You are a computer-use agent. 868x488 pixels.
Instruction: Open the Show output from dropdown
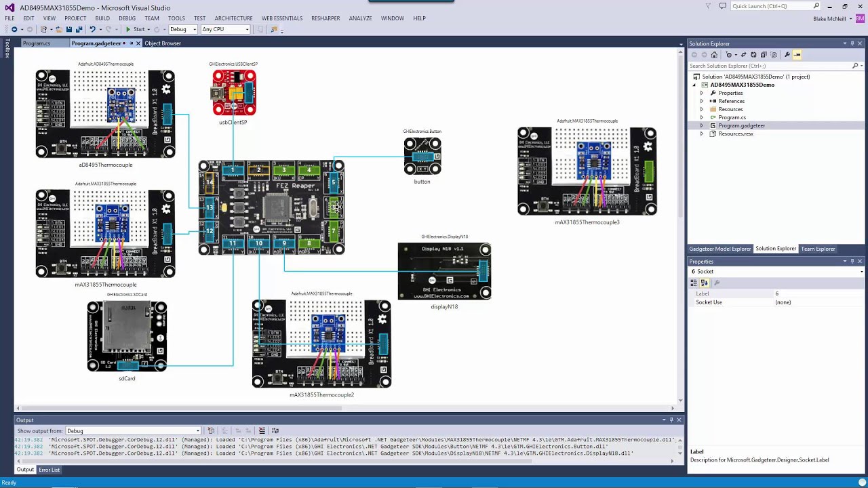point(134,430)
